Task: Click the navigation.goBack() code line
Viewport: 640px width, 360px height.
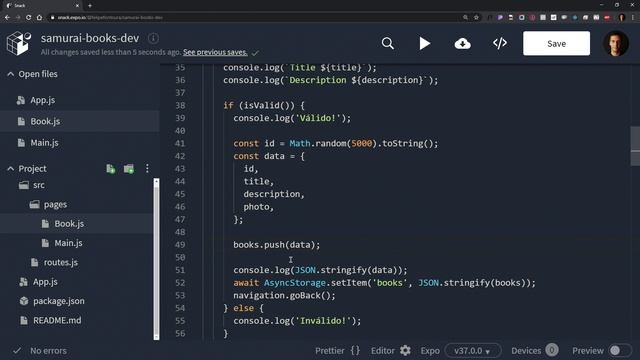Action: (x=284, y=296)
